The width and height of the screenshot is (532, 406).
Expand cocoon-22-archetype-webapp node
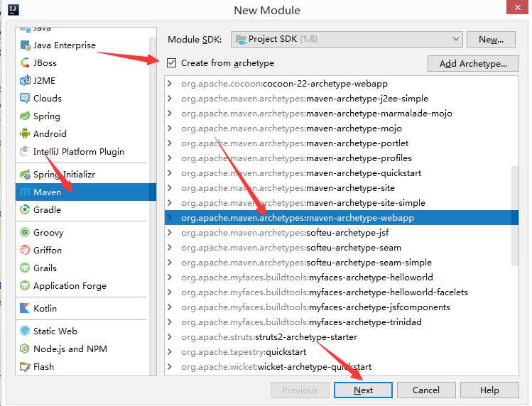click(x=170, y=84)
